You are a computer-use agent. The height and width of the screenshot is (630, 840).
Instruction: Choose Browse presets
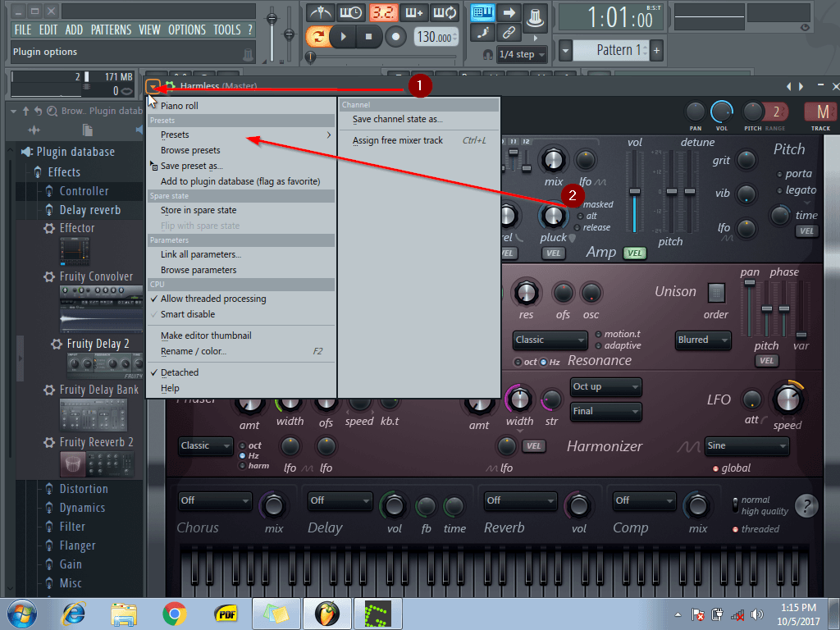[x=241, y=150]
